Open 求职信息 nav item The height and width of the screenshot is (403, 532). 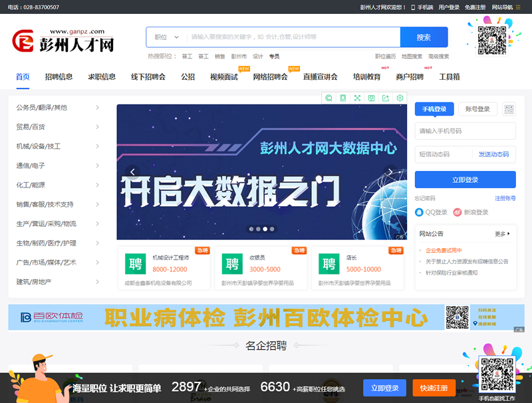(x=102, y=77)
